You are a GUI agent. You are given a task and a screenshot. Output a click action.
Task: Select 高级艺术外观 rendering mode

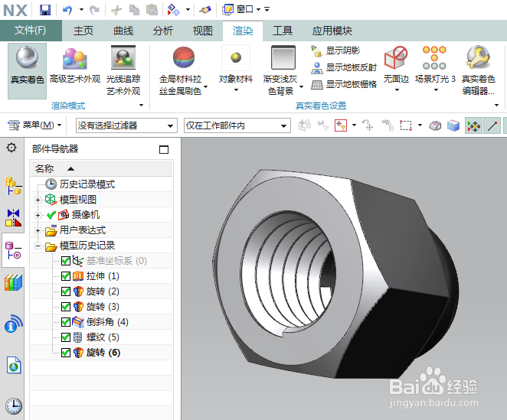(x=75, y=66)
